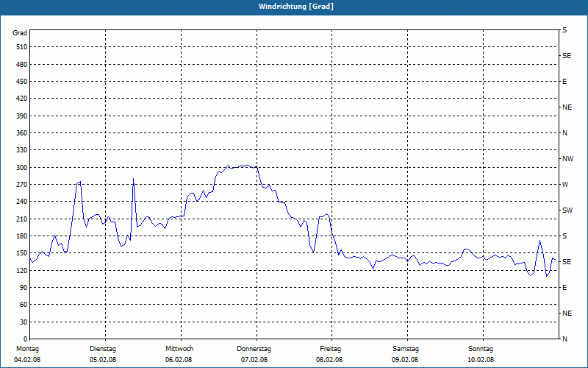Select the date 05.02.08
The image size is (588, 368).
click(x=103, y=360)
